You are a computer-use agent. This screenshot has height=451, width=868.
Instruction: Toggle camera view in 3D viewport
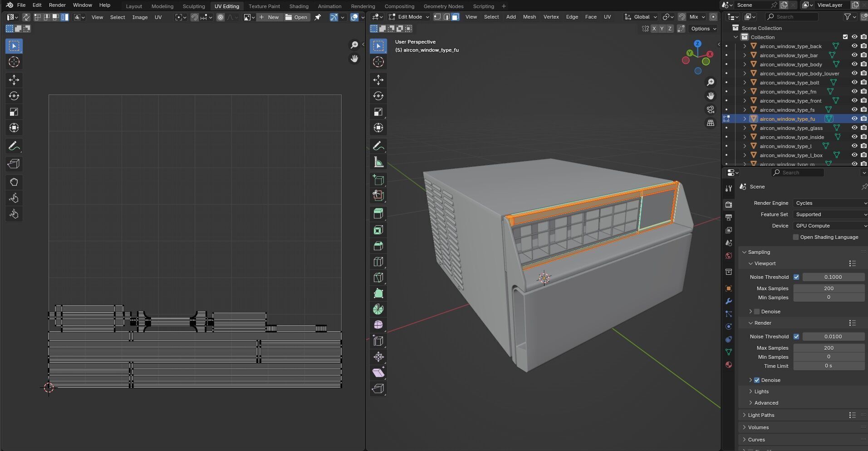(711, 109)
